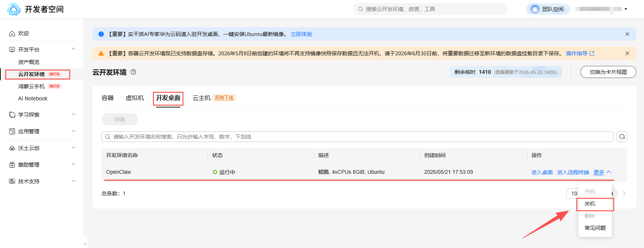Open the page size selector showing 10

(572, 193)
